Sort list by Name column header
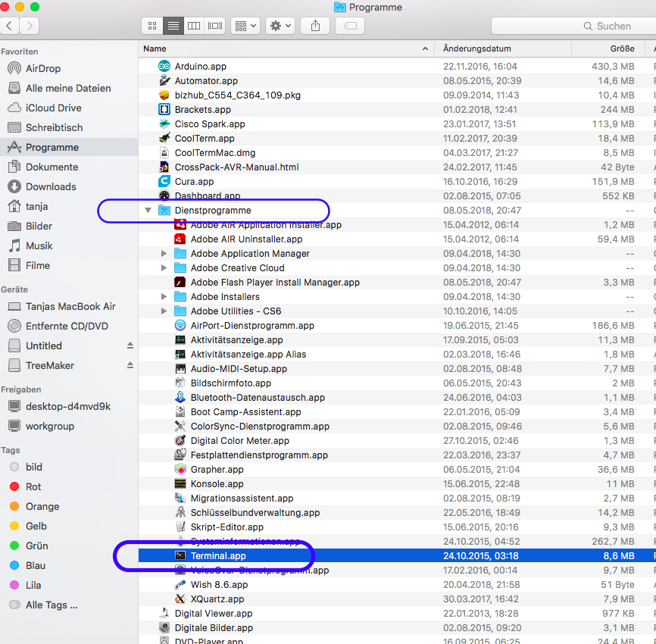The width and height of the screenshot is (656, 644). 286,48
